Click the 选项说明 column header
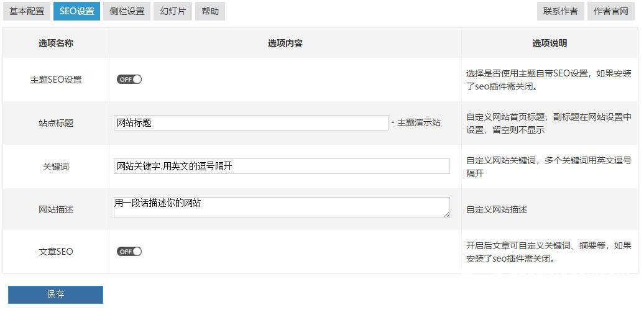Image resolution: width=644 pixels, height=325 pixels. point(550,43)
